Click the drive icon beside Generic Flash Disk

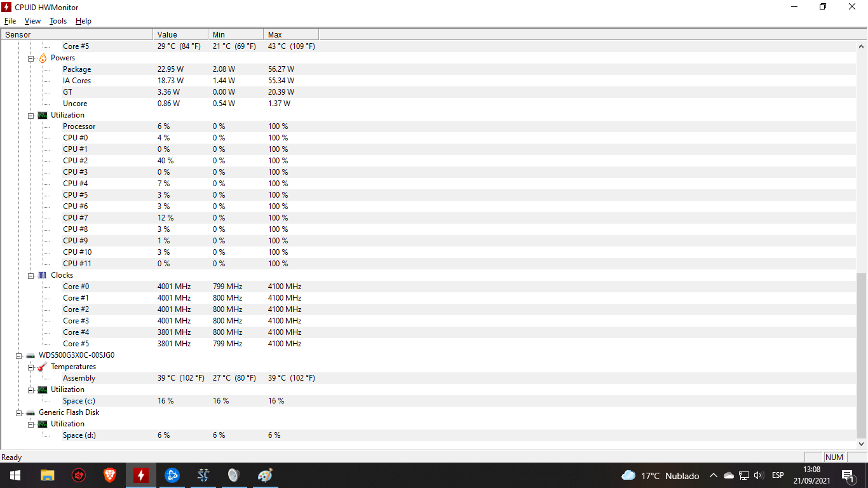[31, 412]
